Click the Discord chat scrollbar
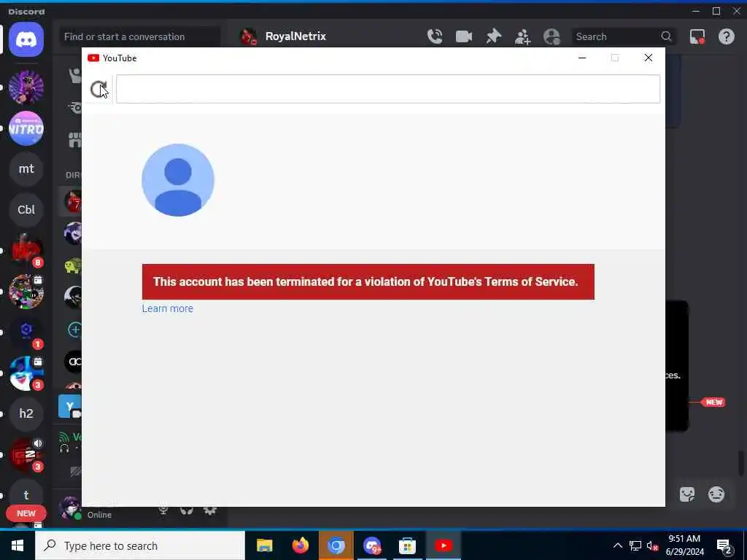The width and height of the screenshot is (747, 560). 741,463
